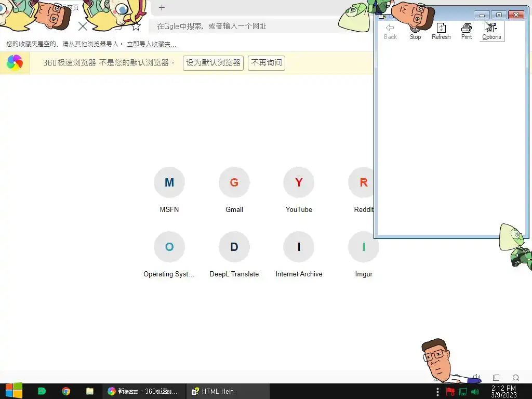Image resolution: width=532 pixels, height=399 pixels.
Task: Open File Explorer folder icon on taskbar
Action: (89, 391)
